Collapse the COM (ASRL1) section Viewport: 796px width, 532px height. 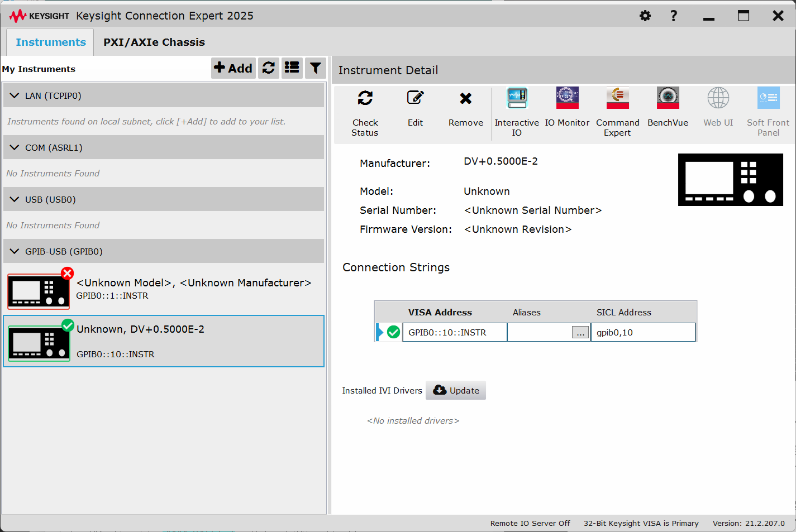pos(15,147)
